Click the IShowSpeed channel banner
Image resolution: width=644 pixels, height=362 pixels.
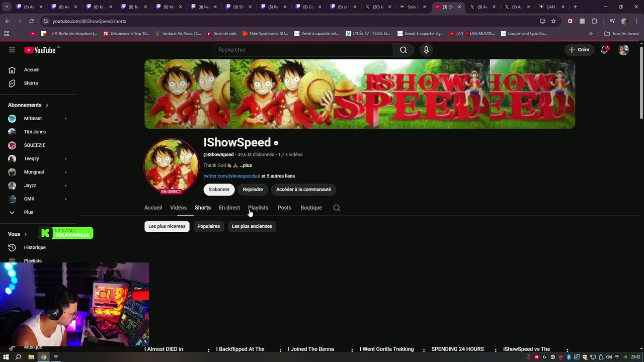360,94
